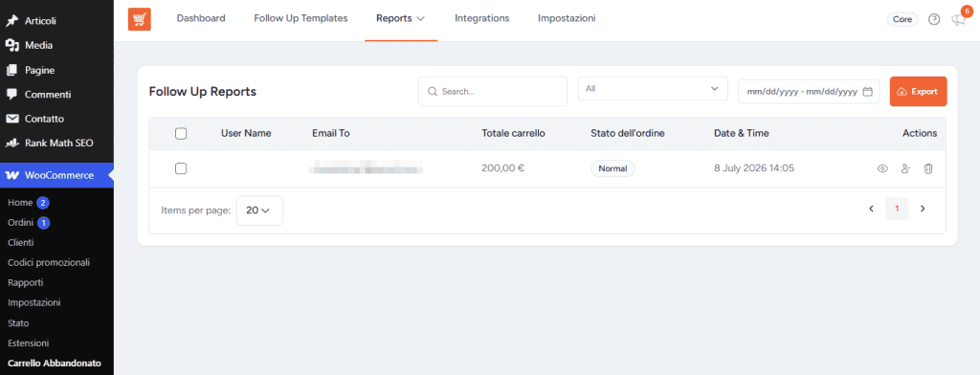Open the All status filter dropdown
The width and height of the screenshot is (980, 375).
tap(653, 89)
